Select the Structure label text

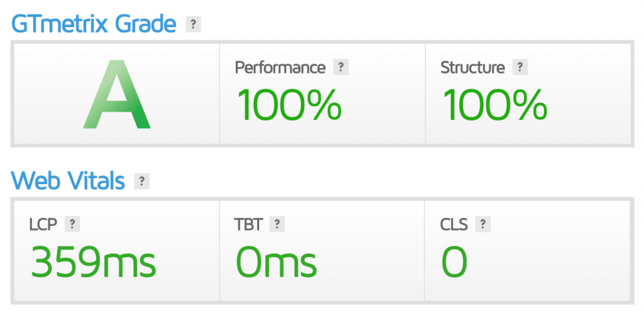click(x=472, y=67)
